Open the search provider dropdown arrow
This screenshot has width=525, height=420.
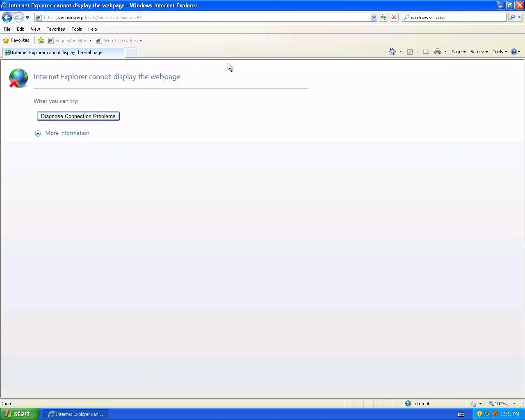[520, 18]
